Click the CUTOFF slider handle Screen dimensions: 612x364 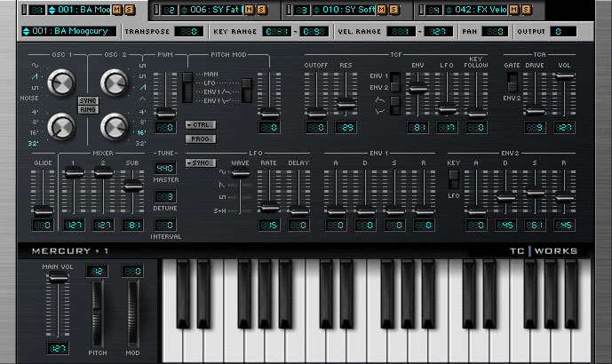coord(316,114)
